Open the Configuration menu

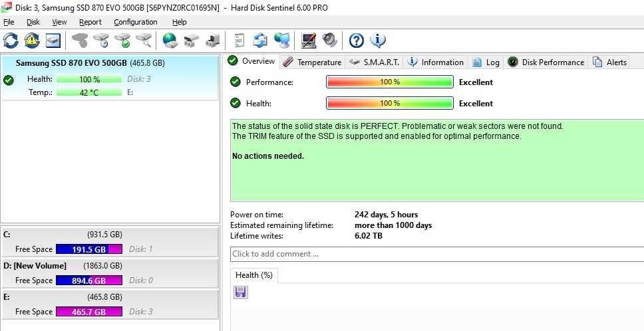tap(136, 22)
